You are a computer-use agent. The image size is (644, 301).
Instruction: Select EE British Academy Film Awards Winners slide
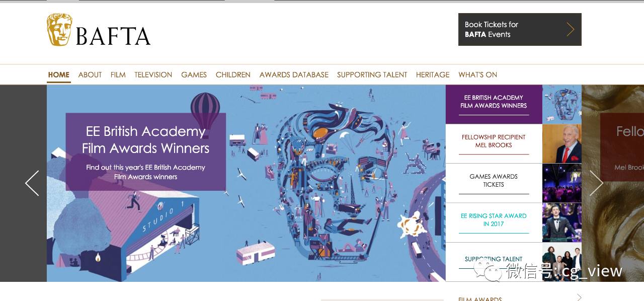pyautogui.click(x=494, y=104)
